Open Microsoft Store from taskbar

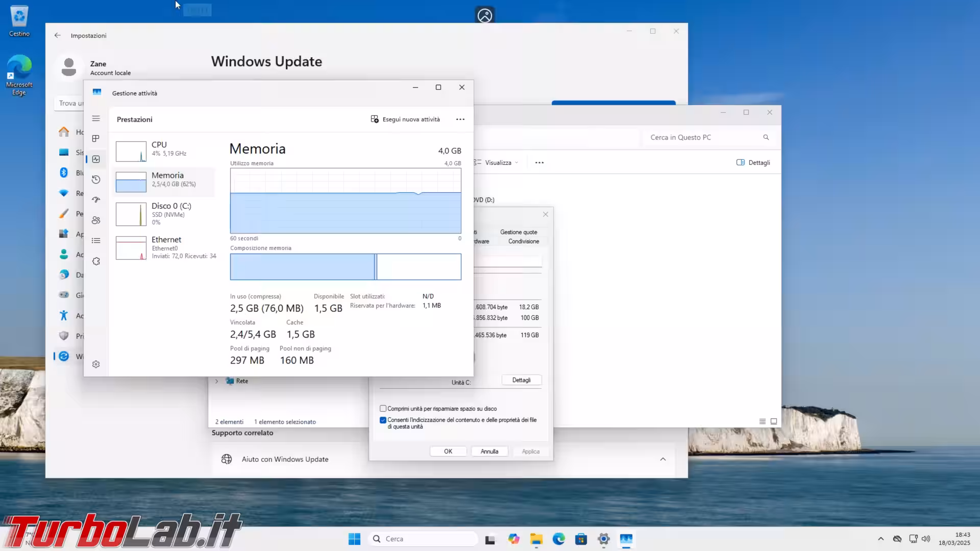click(581, 539)
